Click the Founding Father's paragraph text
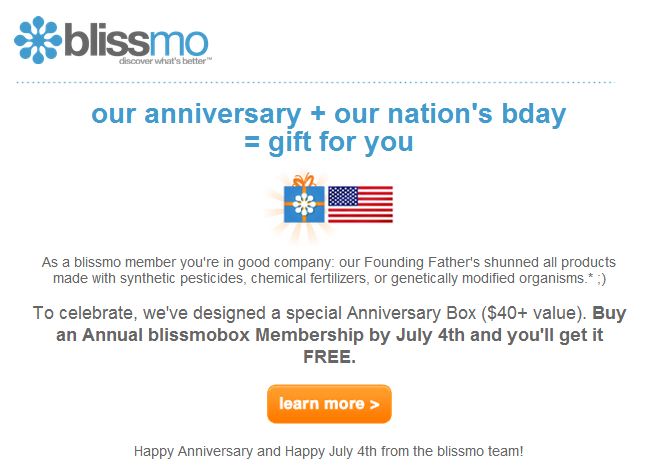This screenshot has height=472, width=656. click(329, 270)
